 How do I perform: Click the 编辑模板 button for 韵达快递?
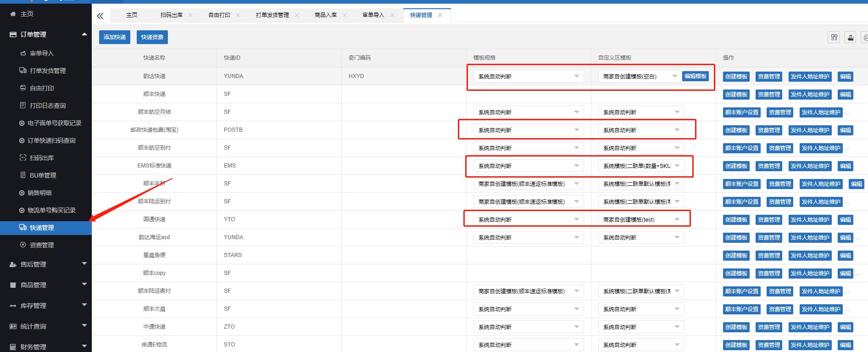pyautogui.click(x=695, y=76)
